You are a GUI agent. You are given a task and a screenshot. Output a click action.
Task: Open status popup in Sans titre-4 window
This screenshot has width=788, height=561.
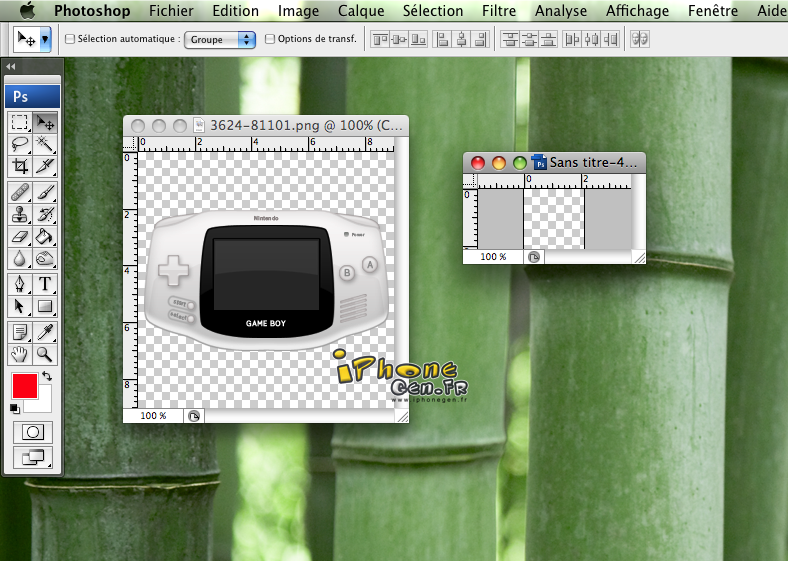coord(534,257)
